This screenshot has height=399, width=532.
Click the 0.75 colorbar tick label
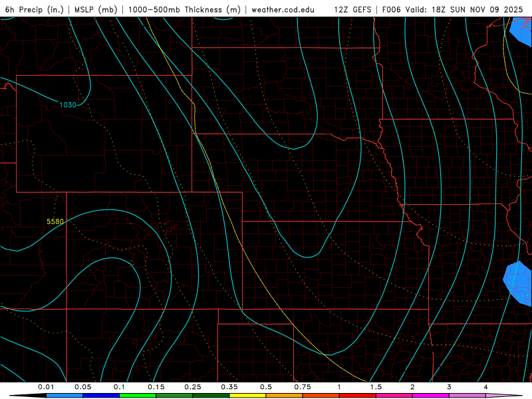tap(303, 387)
